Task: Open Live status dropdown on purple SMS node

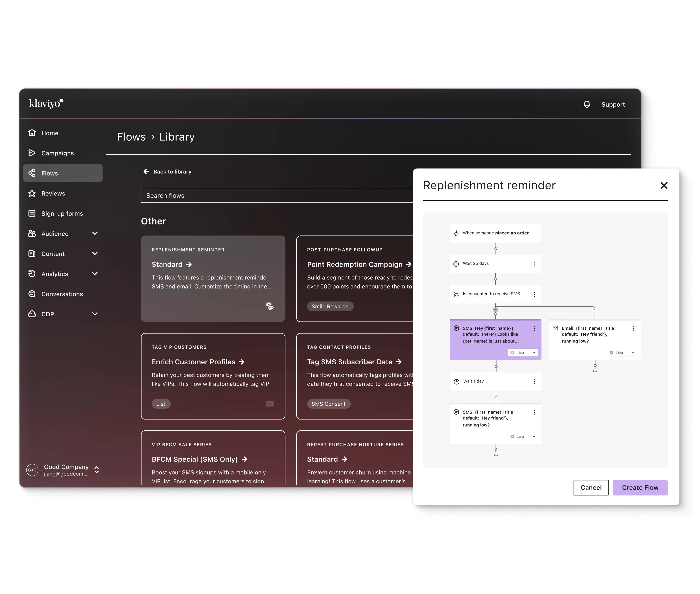Action: click(x=523, y=352)
